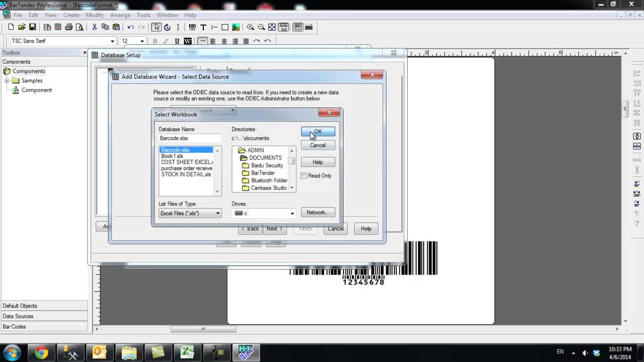Select STOCK IN DETAIL.xls file
Viewport: 644px width, 362px height.
187,174
